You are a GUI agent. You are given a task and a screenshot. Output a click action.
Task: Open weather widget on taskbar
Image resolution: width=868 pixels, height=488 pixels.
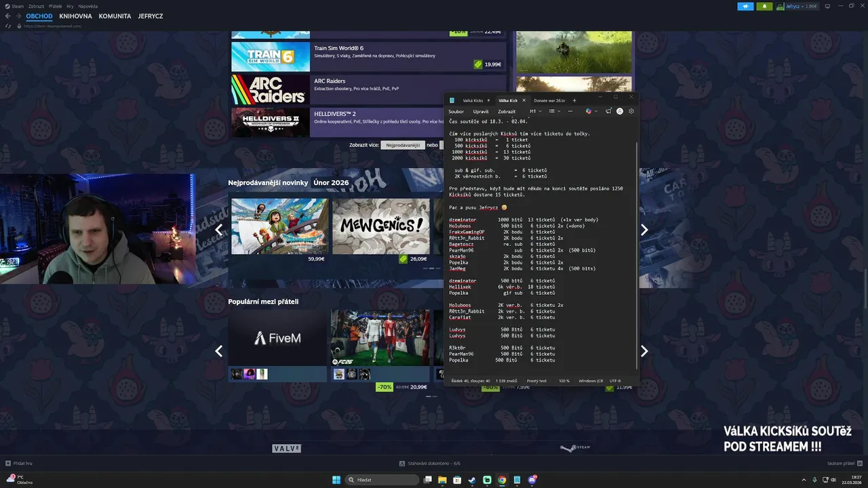click(19, 480)
